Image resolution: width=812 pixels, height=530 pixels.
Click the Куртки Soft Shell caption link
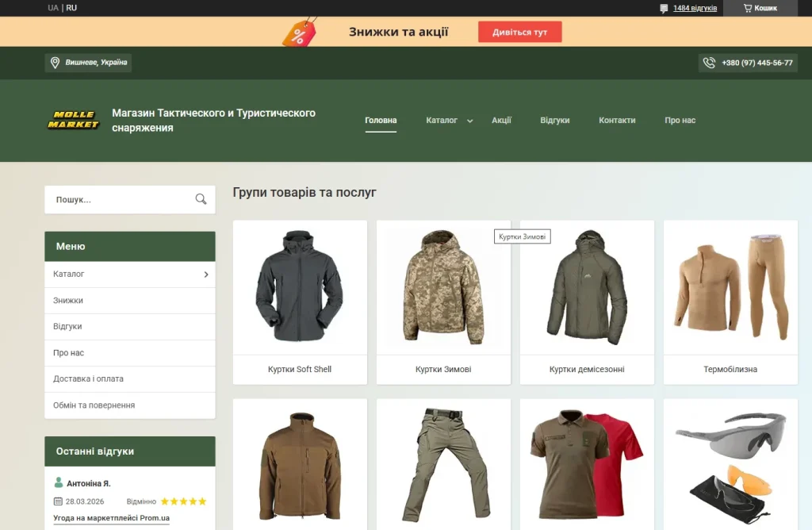(300, 370)
